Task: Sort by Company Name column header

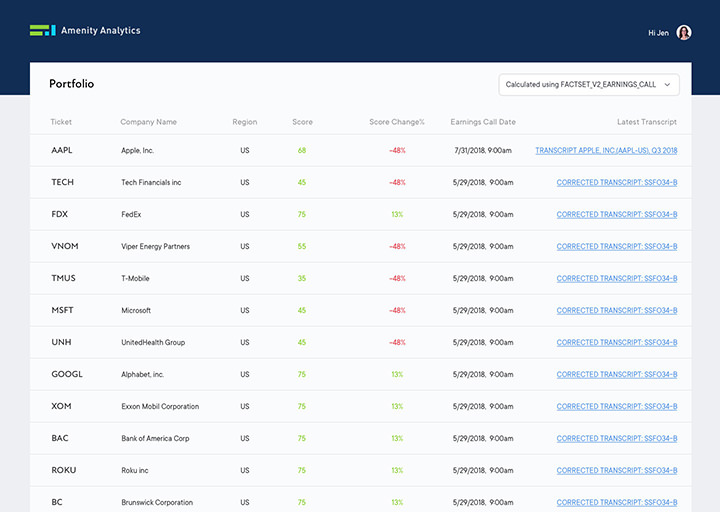Action: pyautogui.click(x=148, y=122)
